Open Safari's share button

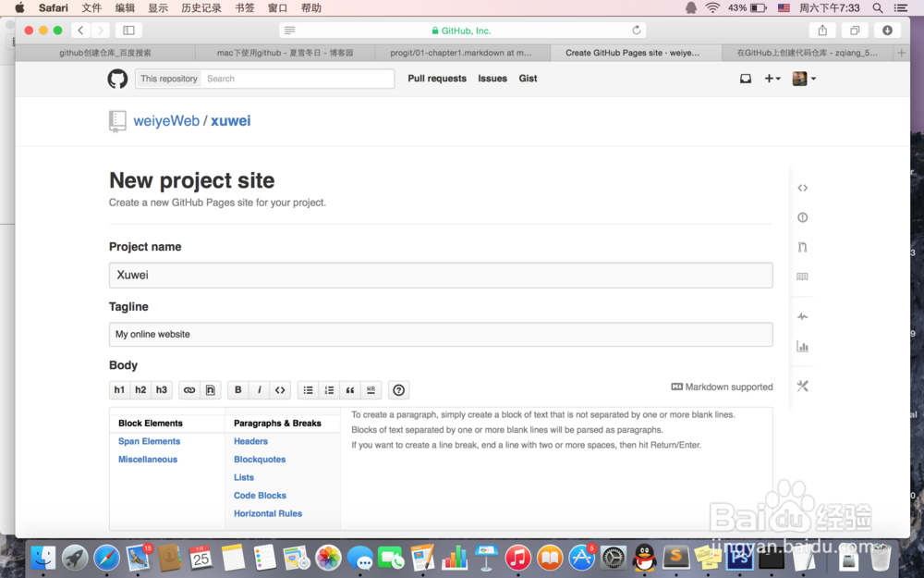[x=822, y=31]
